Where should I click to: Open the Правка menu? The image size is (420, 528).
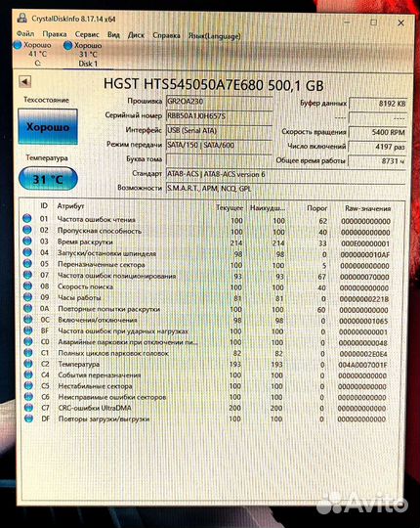(55, 34)
